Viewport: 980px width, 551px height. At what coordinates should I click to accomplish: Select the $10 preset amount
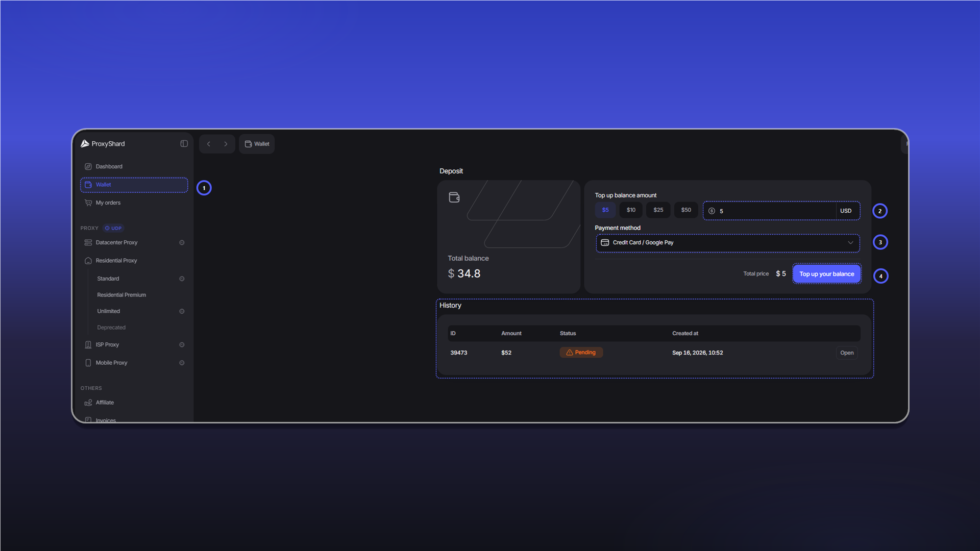(x=631, y=210)
